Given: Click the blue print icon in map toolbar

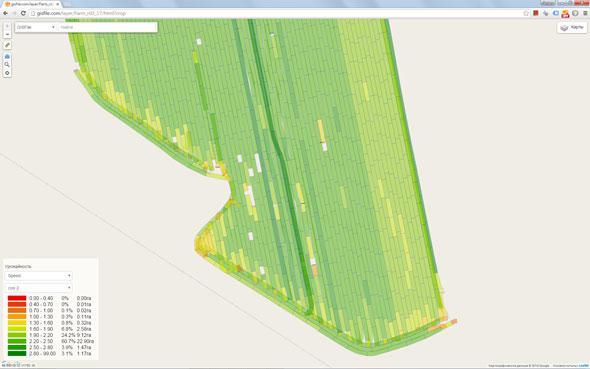Looking at the screenshot, I should point(7,56).
